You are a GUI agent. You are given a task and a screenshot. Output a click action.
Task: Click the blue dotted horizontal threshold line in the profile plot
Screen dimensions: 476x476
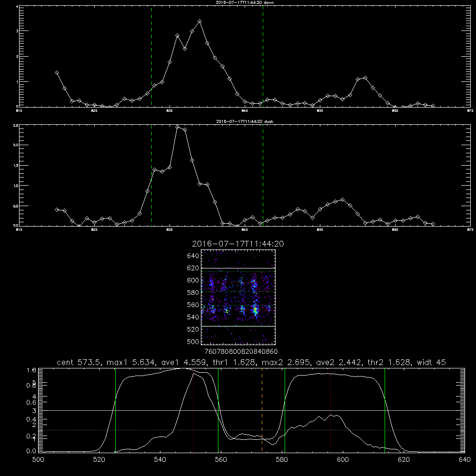pos(251,430)
